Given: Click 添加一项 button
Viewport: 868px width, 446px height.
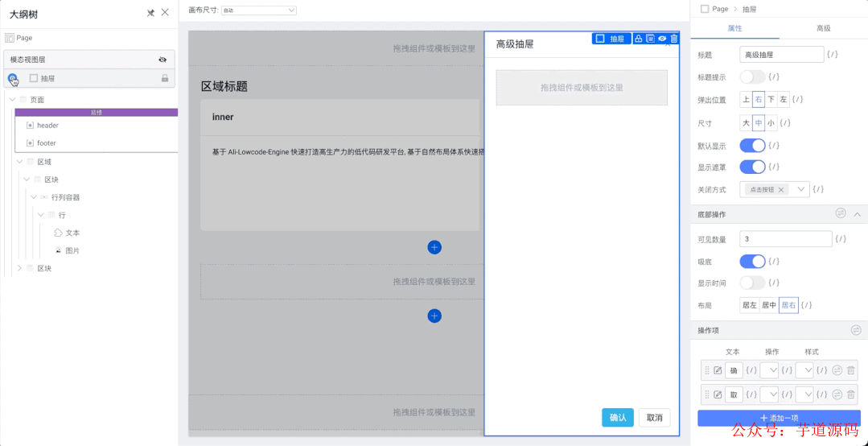Looking at the screenshot, I should pyautogui.click(x=779, y=418).
